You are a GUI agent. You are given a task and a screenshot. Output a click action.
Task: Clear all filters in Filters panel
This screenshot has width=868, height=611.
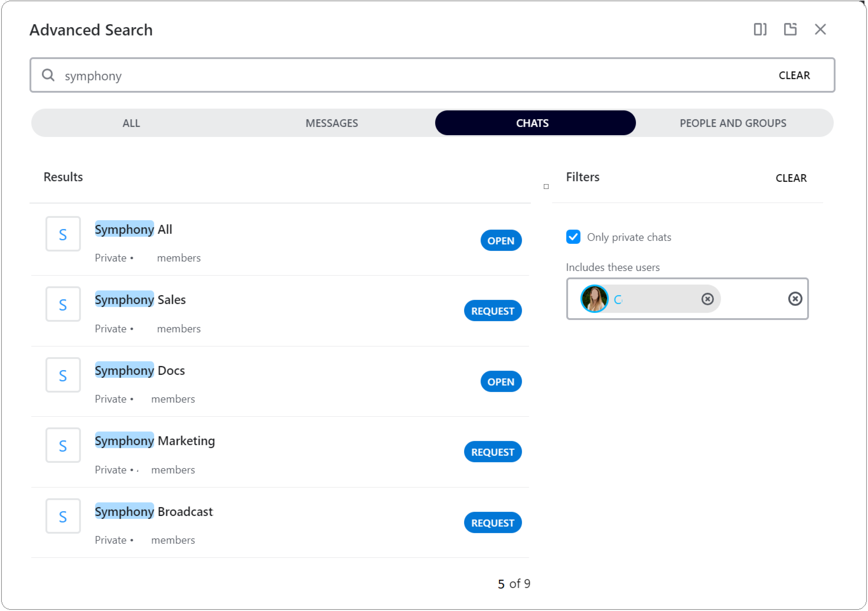791,178
